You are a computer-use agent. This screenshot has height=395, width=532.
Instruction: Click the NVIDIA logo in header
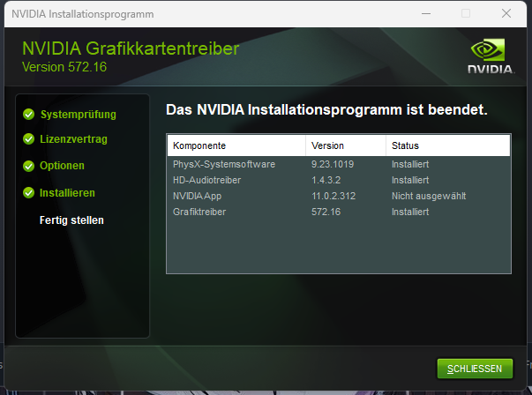tap(491, 56)
